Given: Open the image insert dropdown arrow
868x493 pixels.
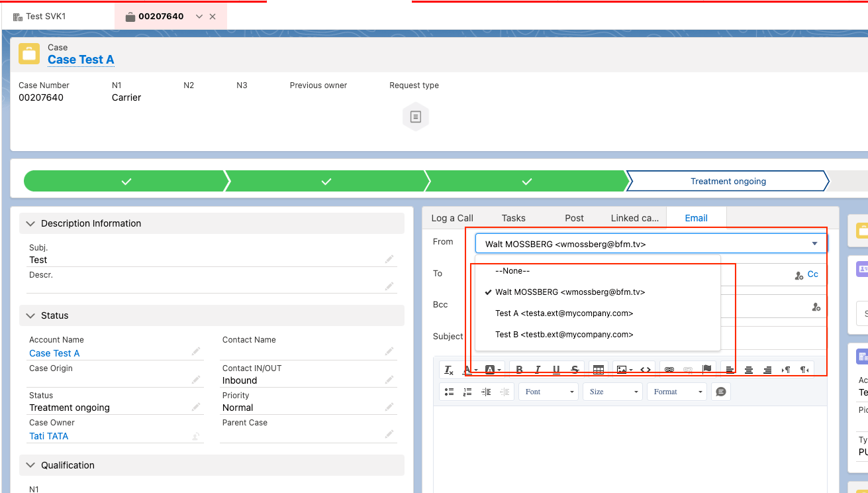Looking at the screenshot, I should pos(631,370).
